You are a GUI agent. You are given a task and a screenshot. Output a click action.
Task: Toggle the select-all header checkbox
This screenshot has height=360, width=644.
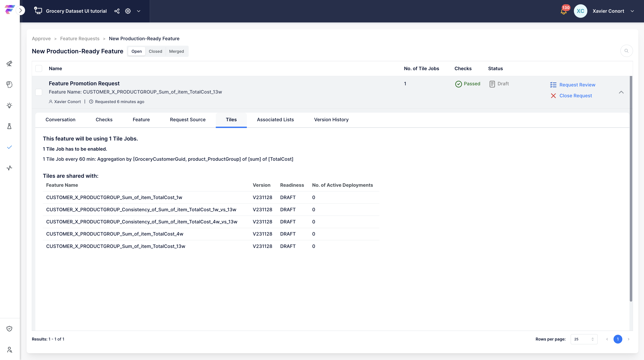coord(39,68)
